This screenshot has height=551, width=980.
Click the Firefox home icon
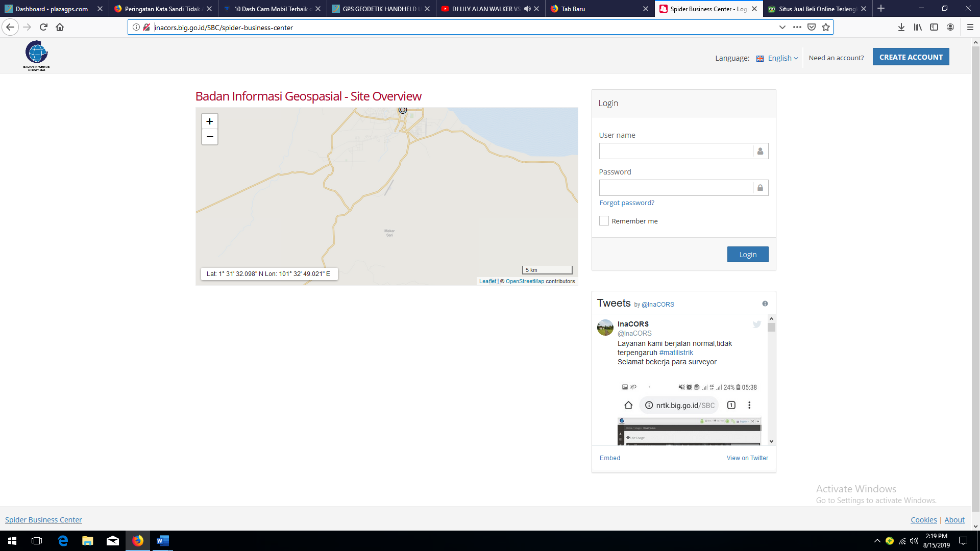60,27
